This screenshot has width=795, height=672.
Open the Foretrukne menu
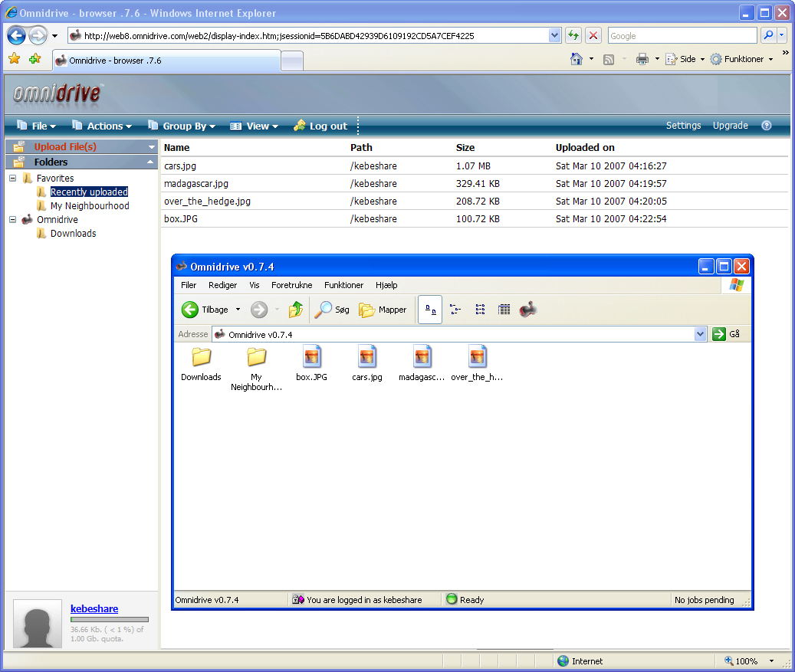coord(291,285)
